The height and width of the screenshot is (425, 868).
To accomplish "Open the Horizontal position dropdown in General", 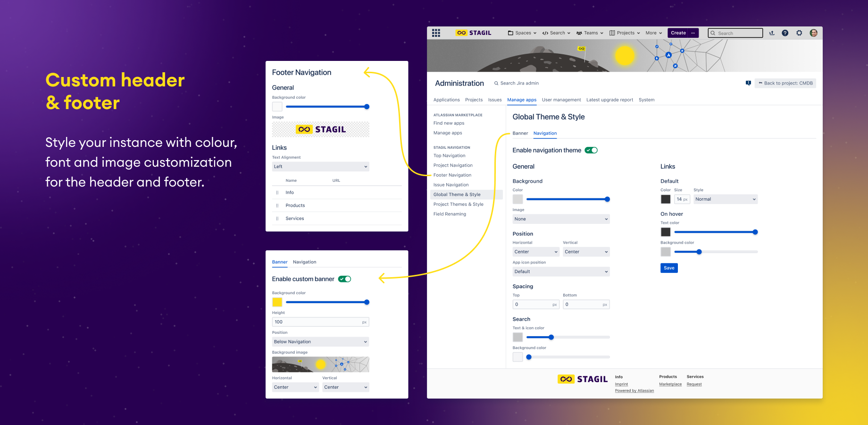I will coord(536,252).
